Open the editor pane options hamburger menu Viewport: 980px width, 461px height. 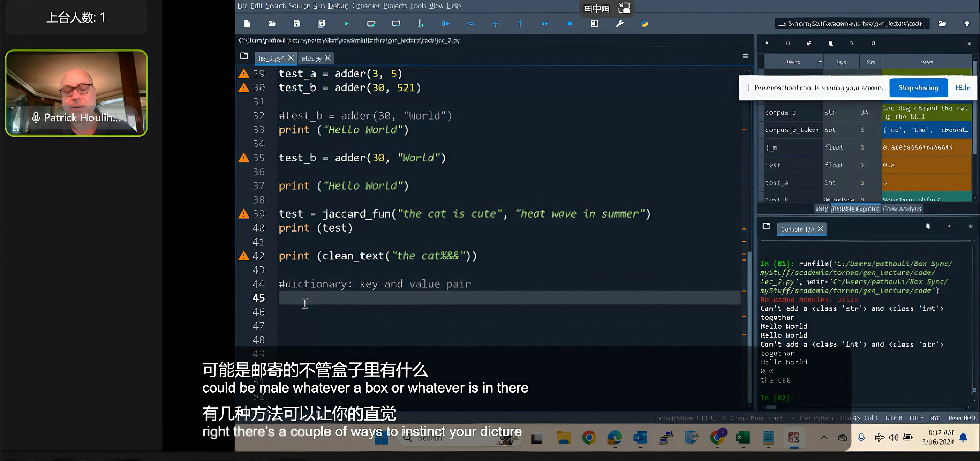(745, 56)
